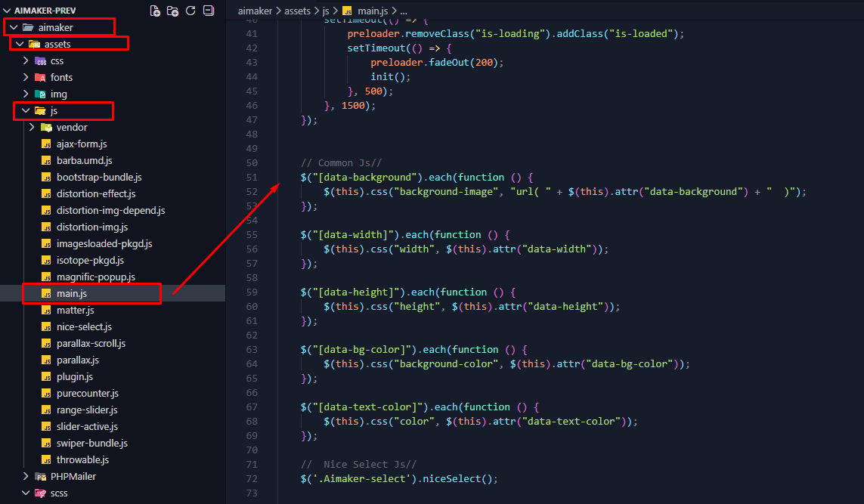This screenshot has width=864, height=504.
Task: Click the css folder icon
Action: click(x=41, y=61)
